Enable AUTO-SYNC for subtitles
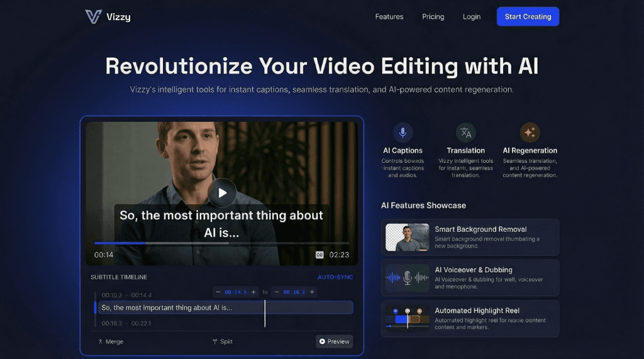 pos(335,277)
